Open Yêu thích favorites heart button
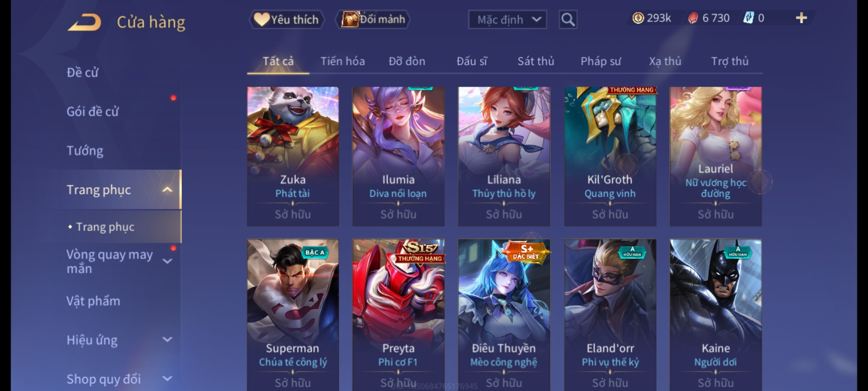The width and height of the screenshot is (868, 391). [x=286, y=20]
